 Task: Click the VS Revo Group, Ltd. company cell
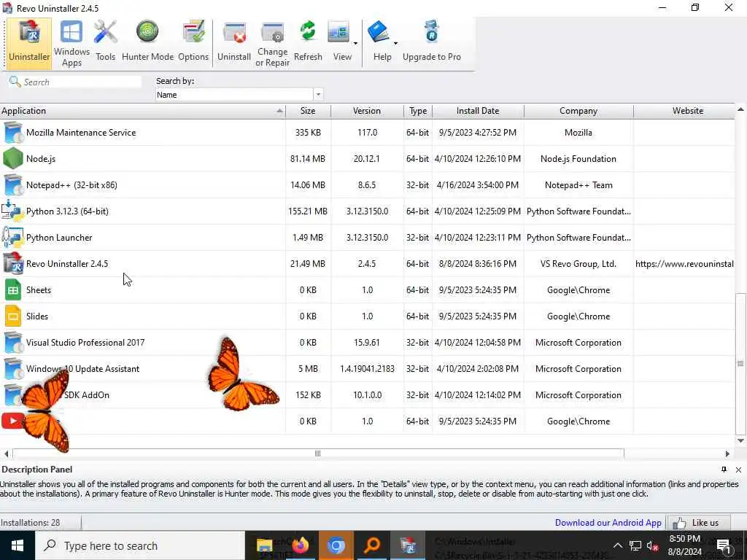(x=578, y=263)
